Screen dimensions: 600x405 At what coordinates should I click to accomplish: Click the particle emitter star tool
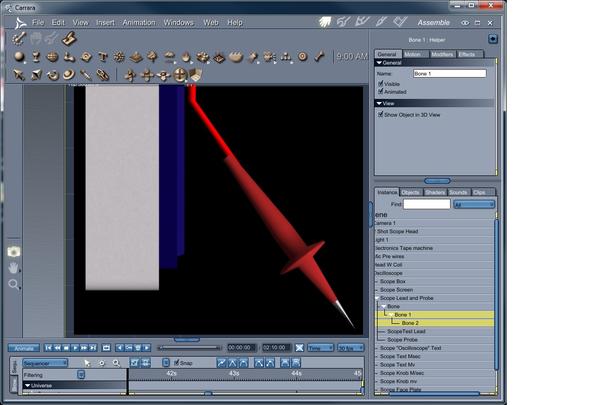coord(119,57)
